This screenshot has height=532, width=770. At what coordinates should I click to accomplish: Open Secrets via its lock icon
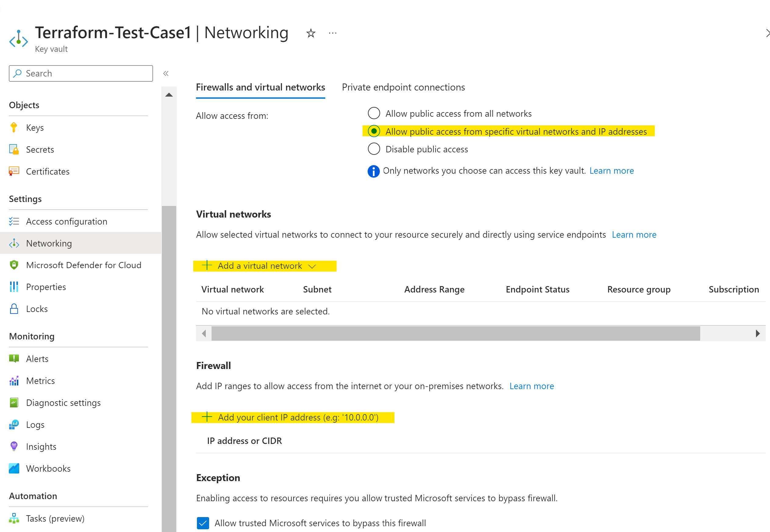(14, 149)
